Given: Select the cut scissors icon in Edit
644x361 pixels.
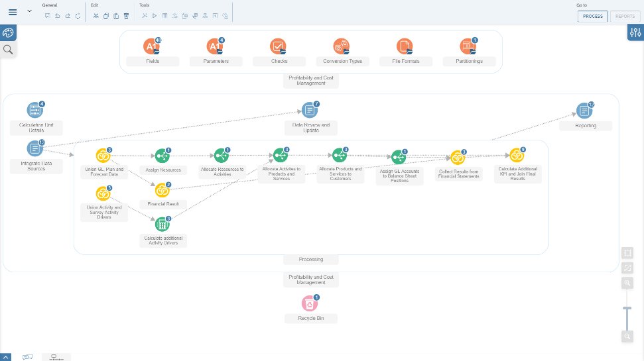Looking at the screenshot, I should [96, 16].
